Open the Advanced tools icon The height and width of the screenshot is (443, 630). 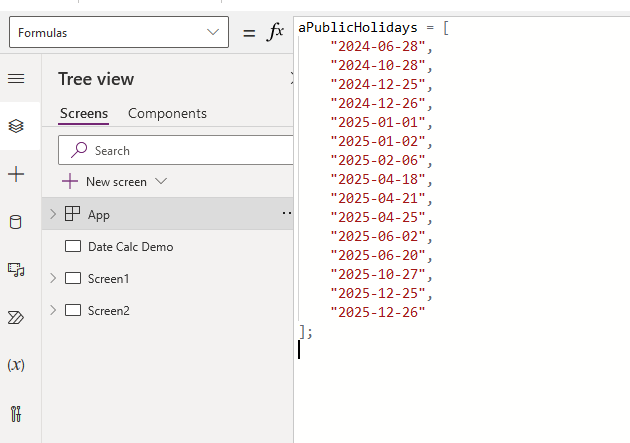(16, 412)
